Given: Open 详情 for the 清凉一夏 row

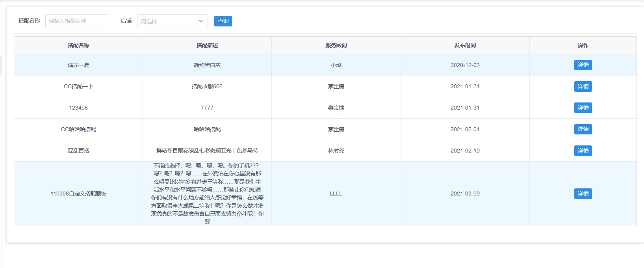Looking at the screenshot, I should [583, 65].
